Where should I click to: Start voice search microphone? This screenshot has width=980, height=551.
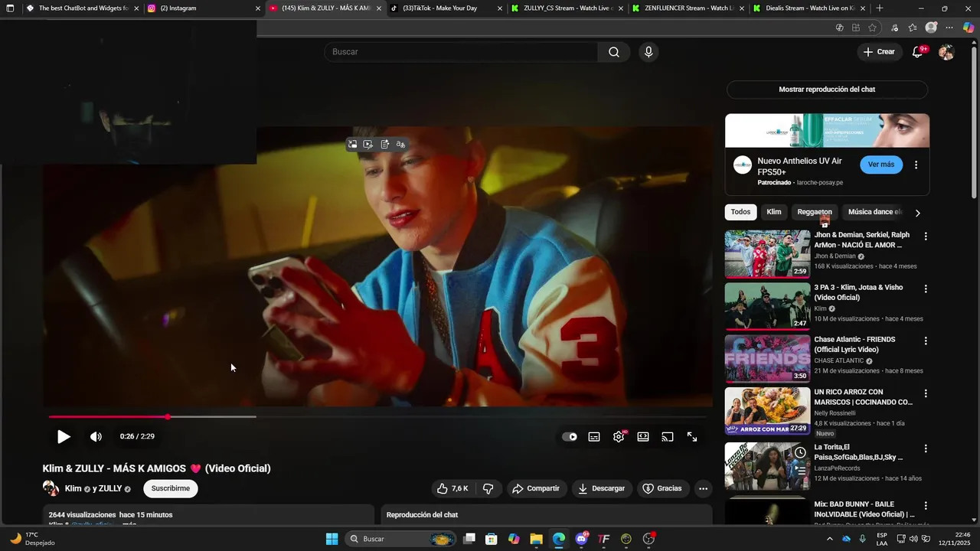[x=648, y=52]
